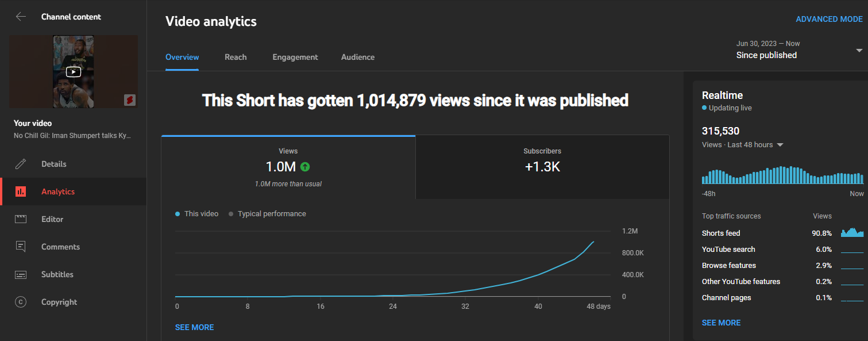Click the Shorts feed sparkline chart
This screenshot has width=868, height=341.
[x=852, y=232]
